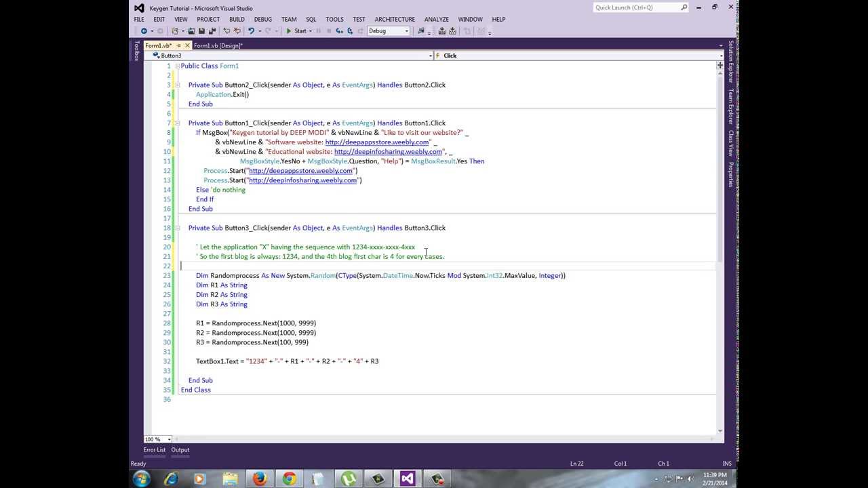Open the Output panel tab
868x488 pixels.
(180, 450)
